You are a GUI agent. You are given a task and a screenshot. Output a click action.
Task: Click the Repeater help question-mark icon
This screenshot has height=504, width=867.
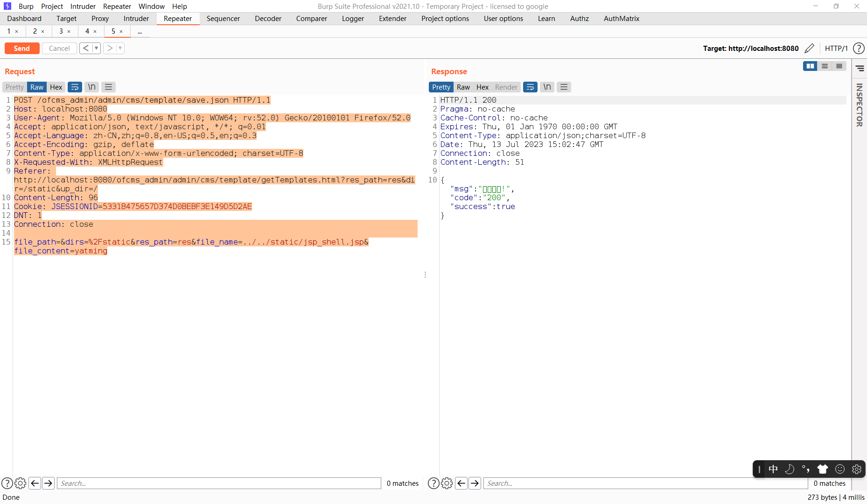pos(859,48)
